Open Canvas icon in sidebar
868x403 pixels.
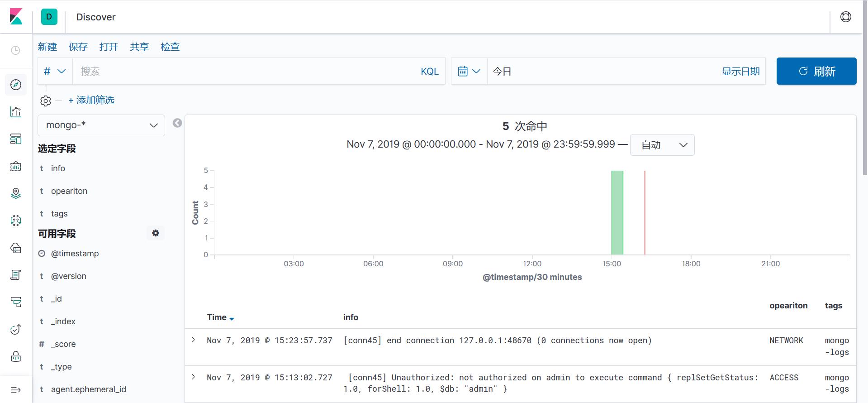[x=16, y=166]
